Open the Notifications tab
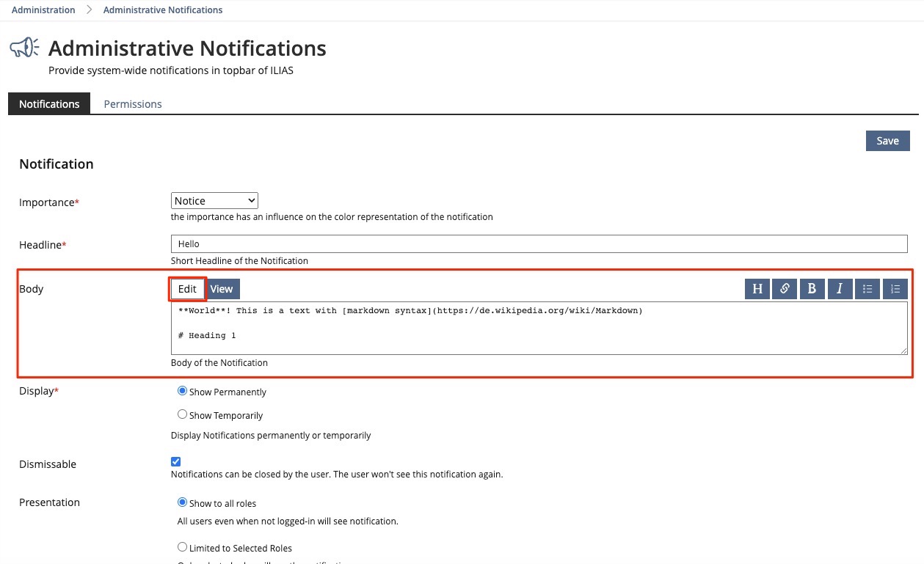The width and height of the screenshot is (924, 564). [49, 104]
